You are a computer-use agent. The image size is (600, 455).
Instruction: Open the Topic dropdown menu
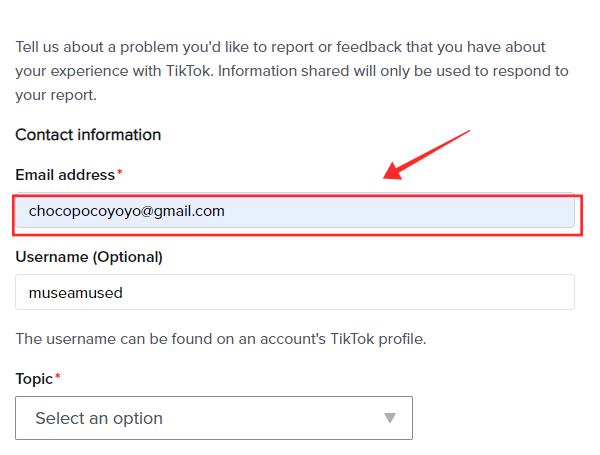[214, 418]
